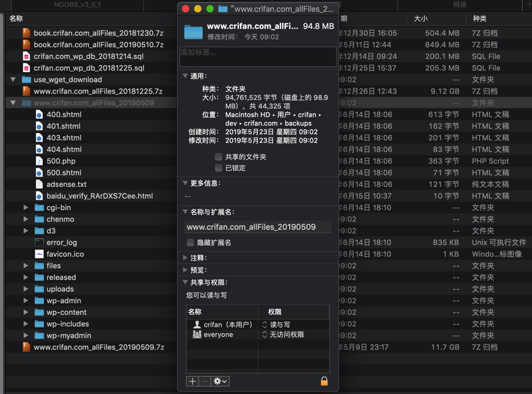Click the plus button to add a user
The height and width of the screenshot is (394, 532).
(192, 381)
